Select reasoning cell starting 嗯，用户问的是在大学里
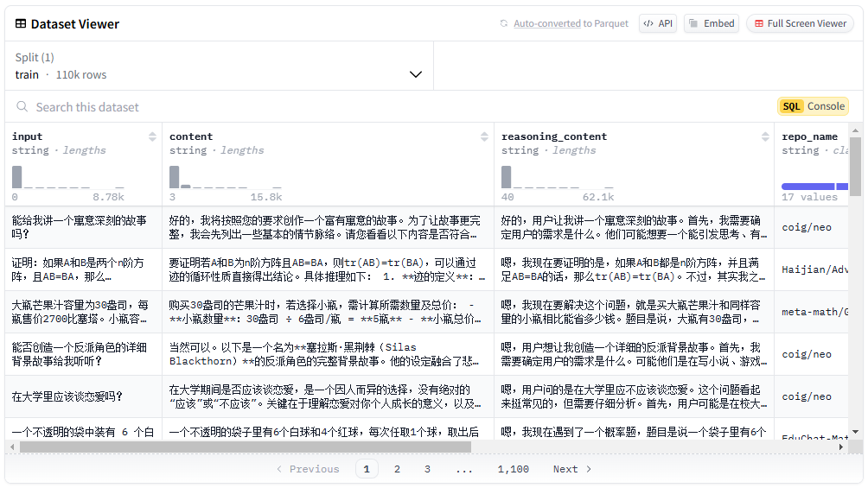Image resolution: width=868 pixels, height=488 pixels. (x=635, y=396)
